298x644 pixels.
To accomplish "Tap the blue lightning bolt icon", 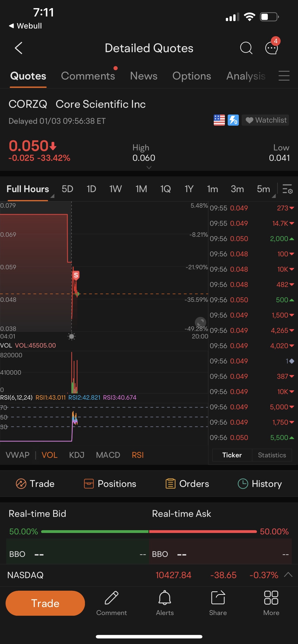I will tap(233, 120).
